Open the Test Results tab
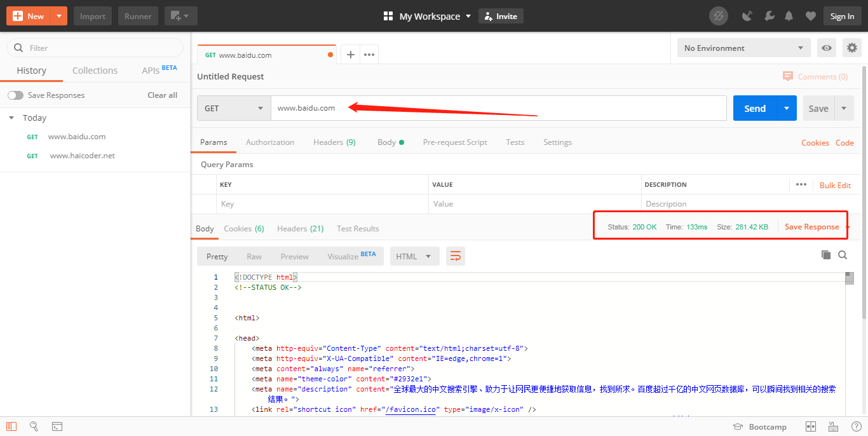This screenshot has width=868, height=436. click(358, 229)
